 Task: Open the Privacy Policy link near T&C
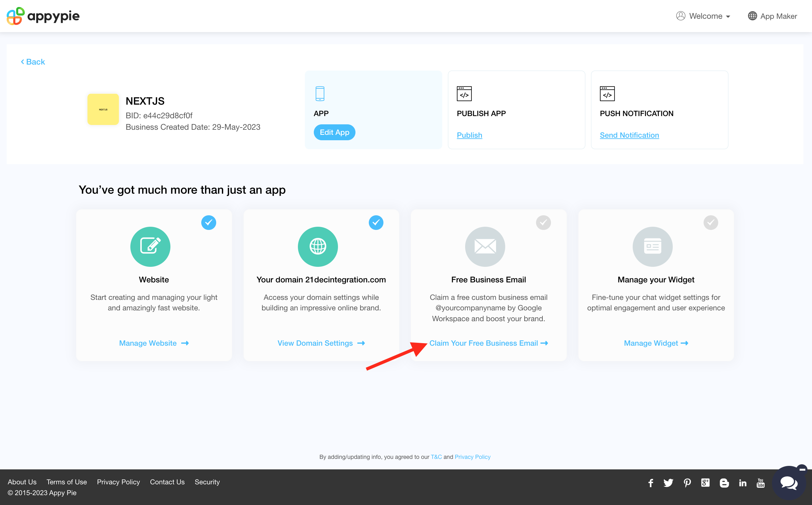point(472,457)
